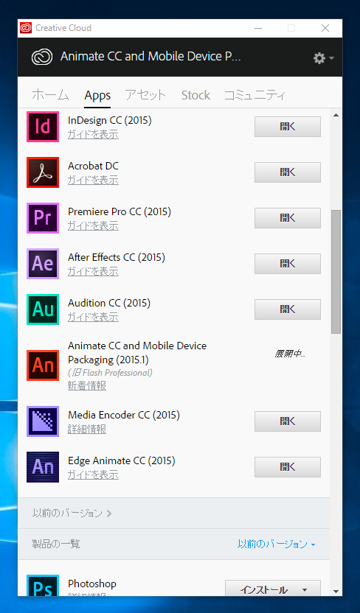Switch to the ホーム tab
The height and width of the screenshot is (613, 360).
click(x=50, y=95)
